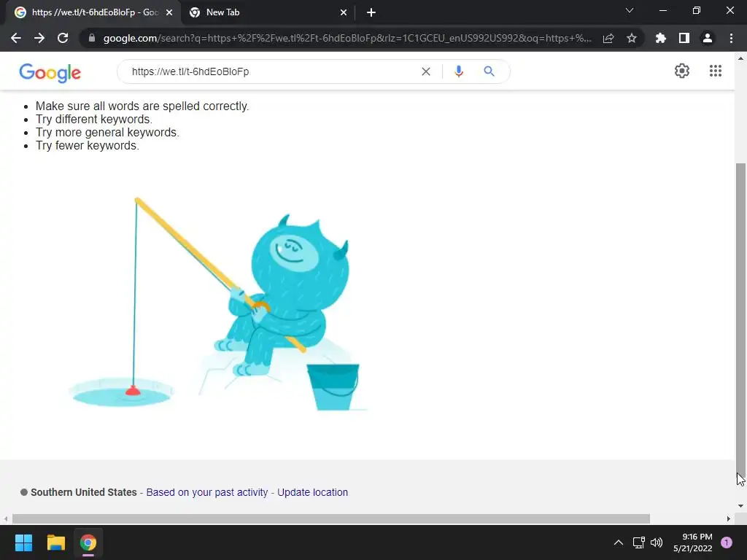Click text "Try fewer keywords."

click(88, 146)
